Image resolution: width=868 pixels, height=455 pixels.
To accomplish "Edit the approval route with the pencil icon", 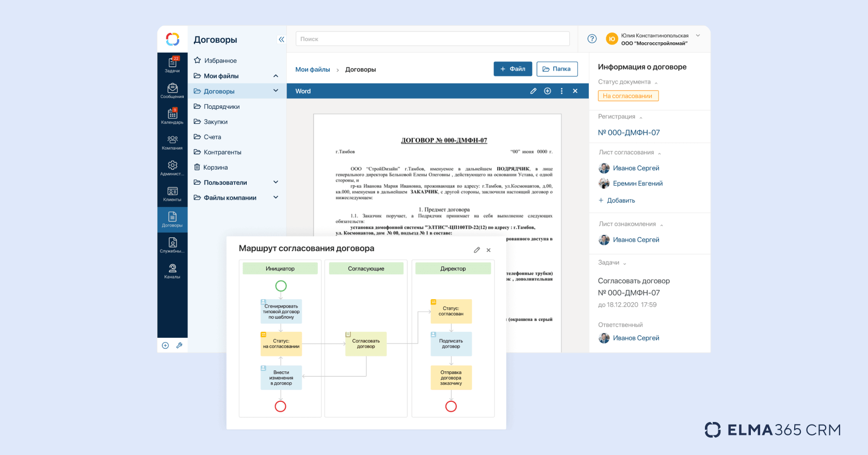I will 477,250.
